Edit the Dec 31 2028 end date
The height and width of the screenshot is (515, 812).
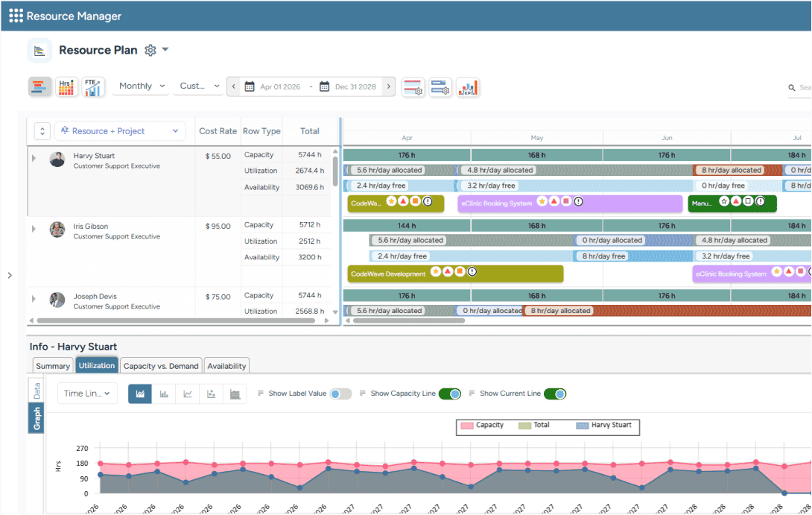pyautogui.click(x=355, y=87)
